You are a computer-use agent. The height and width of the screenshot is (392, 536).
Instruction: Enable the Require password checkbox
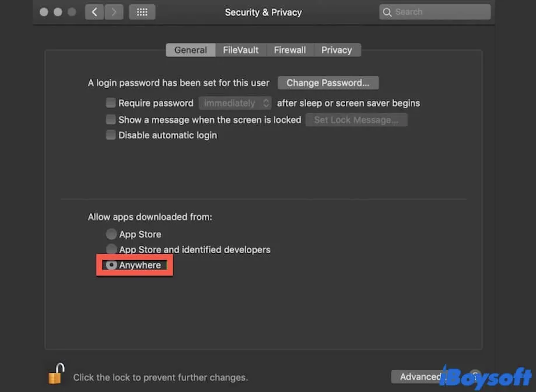tap(111, 103)
